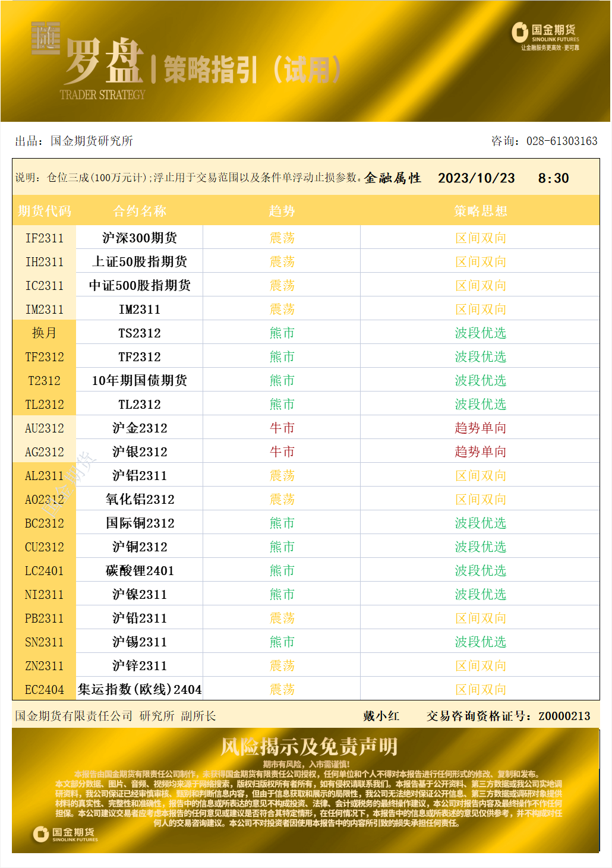Click the 策略指引（试用）banner title
612x868 pixels.
pyautogui.click(x=252, y=70)
